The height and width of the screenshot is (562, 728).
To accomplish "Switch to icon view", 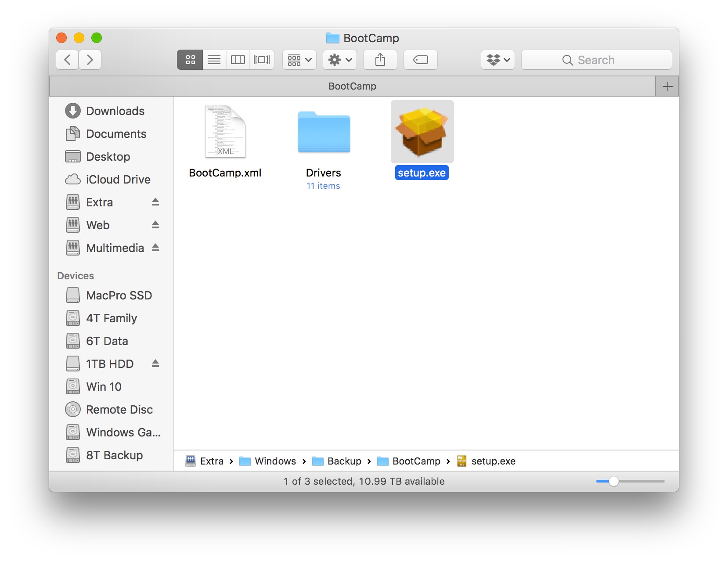I will [x=190, y=60].
